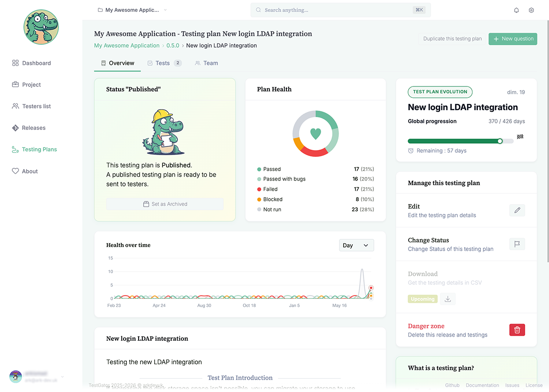Click the Health over time heading

pyautogui.click(x=129, y=245)
